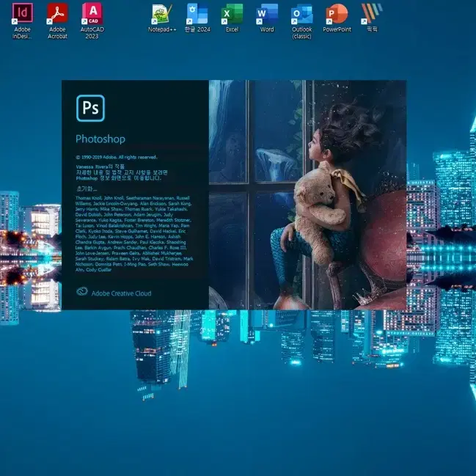476x476 pixels.
Task: Click the "© 1990-2019 Adobe. All rights reserved." line
Action: tap(117, 157)
